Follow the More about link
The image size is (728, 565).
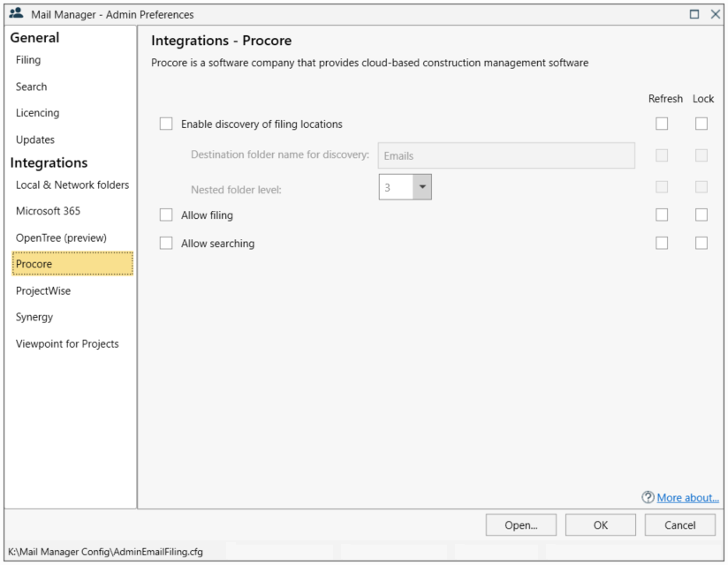point(687,497)
